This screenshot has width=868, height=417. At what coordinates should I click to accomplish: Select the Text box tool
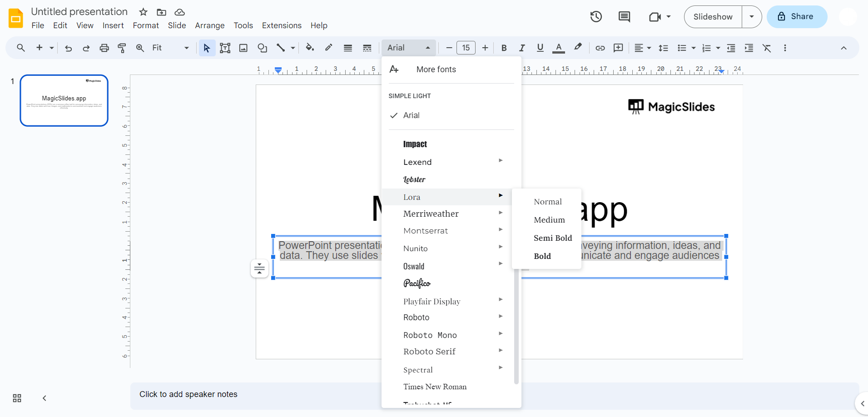pyautogui.click(x=225, y=48)
